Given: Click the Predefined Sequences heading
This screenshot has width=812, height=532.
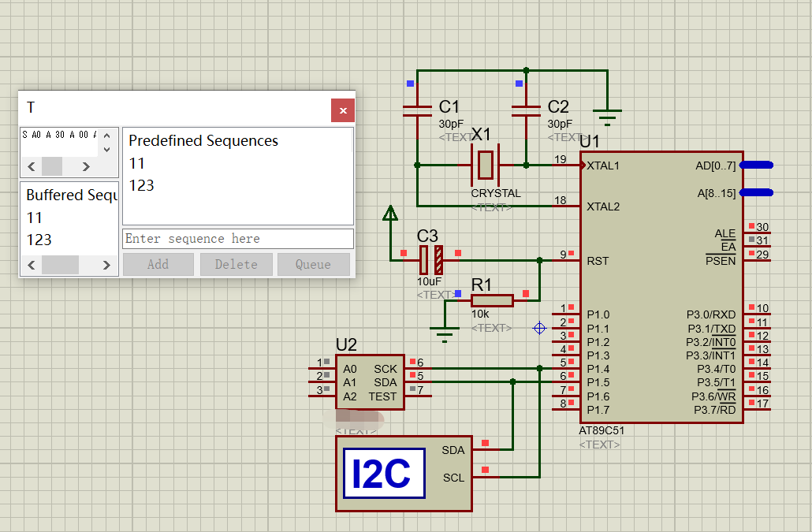Looking at the screenshot, I should 203,141.
